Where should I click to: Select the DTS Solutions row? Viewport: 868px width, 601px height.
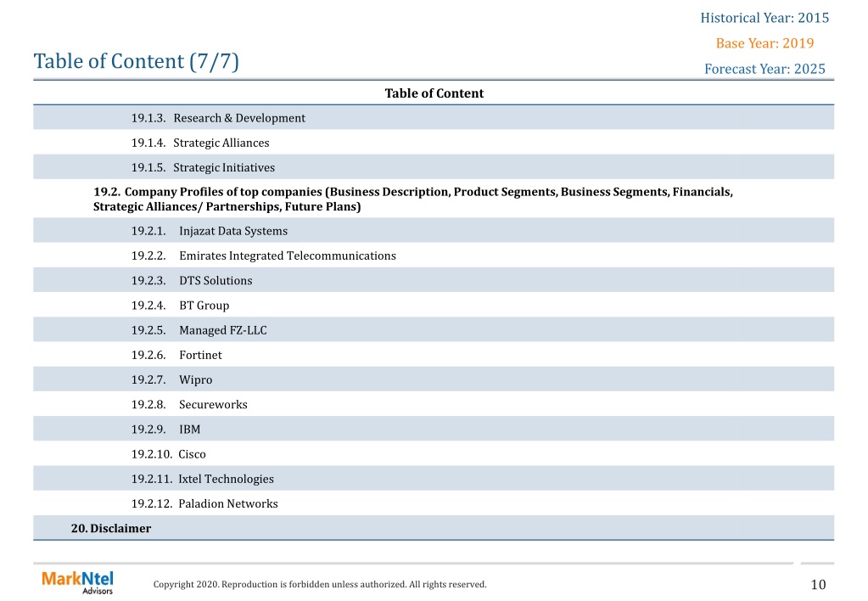pyautogui.click(x=434, y=280)
